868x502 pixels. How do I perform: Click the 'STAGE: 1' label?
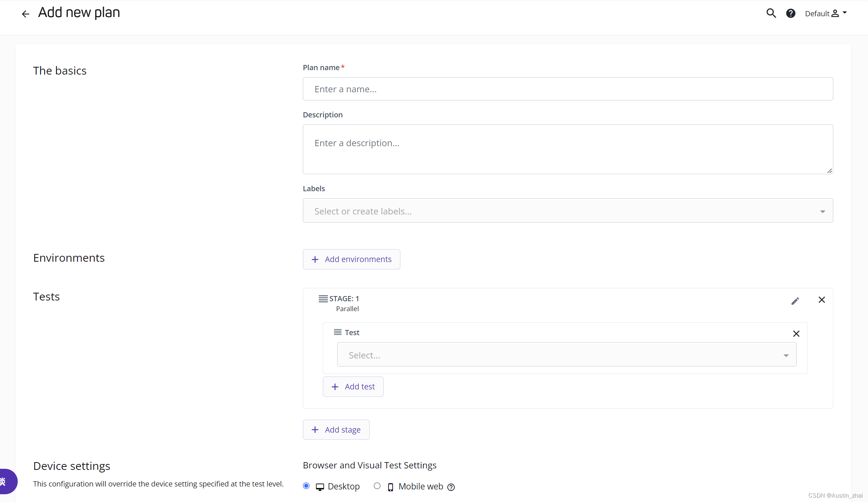pyautogui.click(x=344, y=299)
